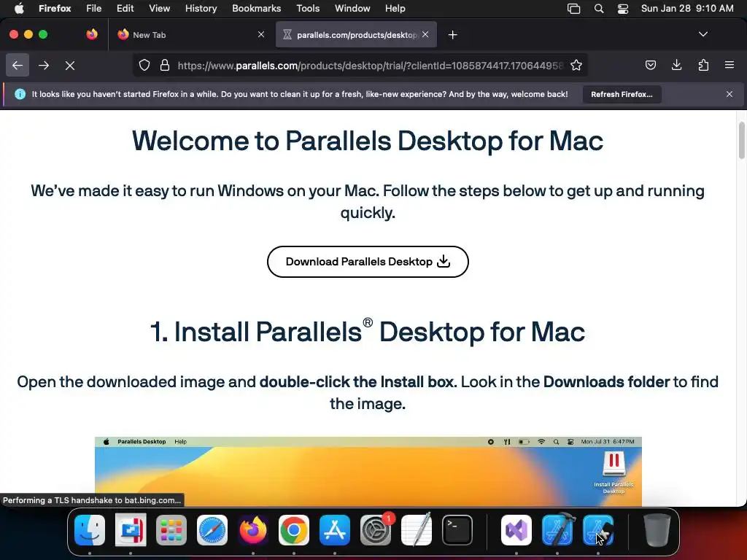747x560 pixels.
Task: Open TextEdit from the Dock
Action: (x=417, y=530)
